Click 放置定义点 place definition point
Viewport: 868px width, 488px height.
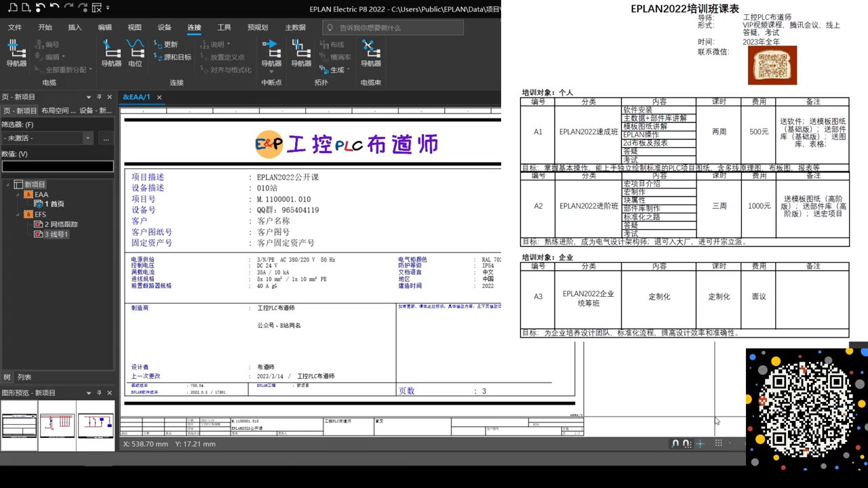(x=221, y=57)
